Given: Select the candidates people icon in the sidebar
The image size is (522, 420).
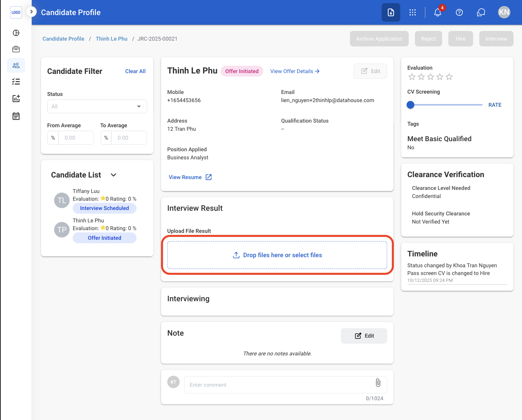Looking at the screenshot, I should 16,65.
